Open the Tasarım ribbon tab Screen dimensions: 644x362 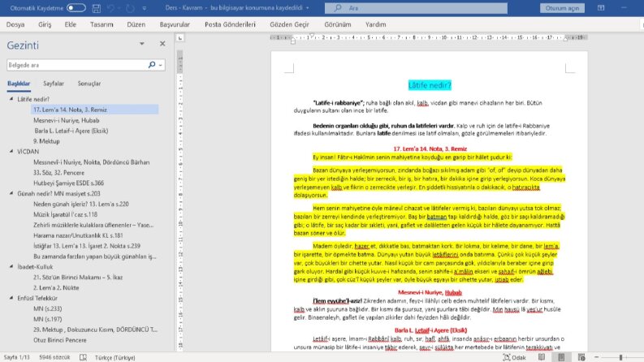click(x=102, y=24)
